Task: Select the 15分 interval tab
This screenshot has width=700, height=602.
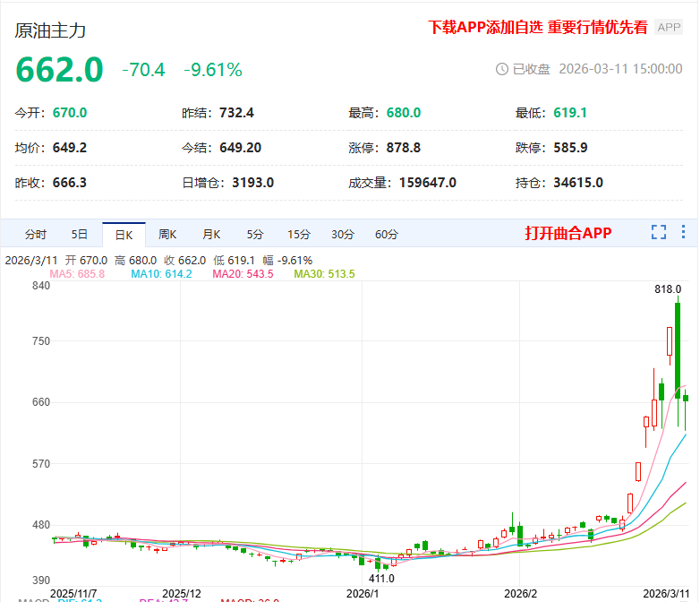Action: pos(299,235)
